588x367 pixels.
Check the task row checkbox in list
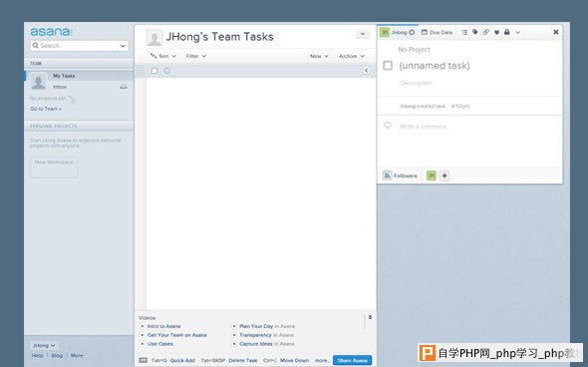(154, 71)
